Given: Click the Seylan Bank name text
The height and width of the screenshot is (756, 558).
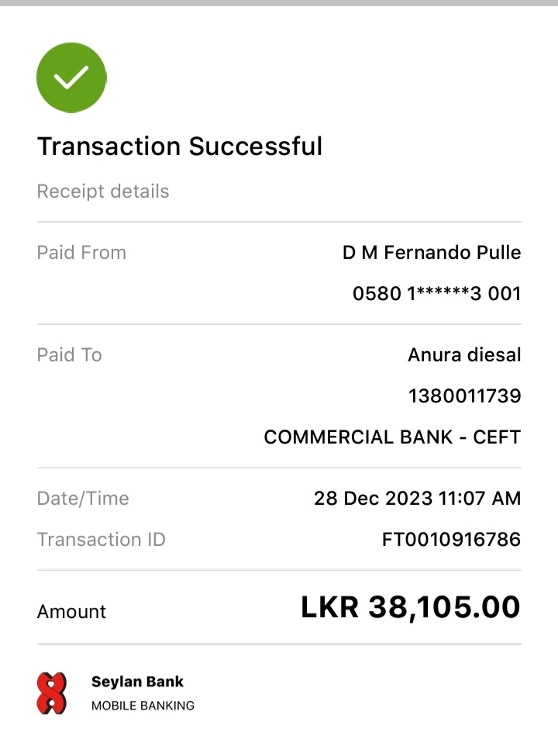Looking at the screenshot, I should coord(137,682).
